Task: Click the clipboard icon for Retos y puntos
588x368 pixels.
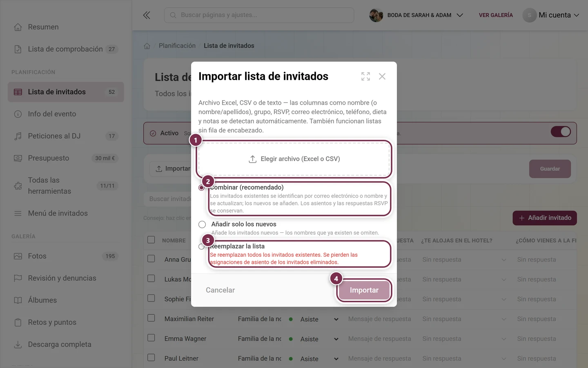Action: point(18,323)
